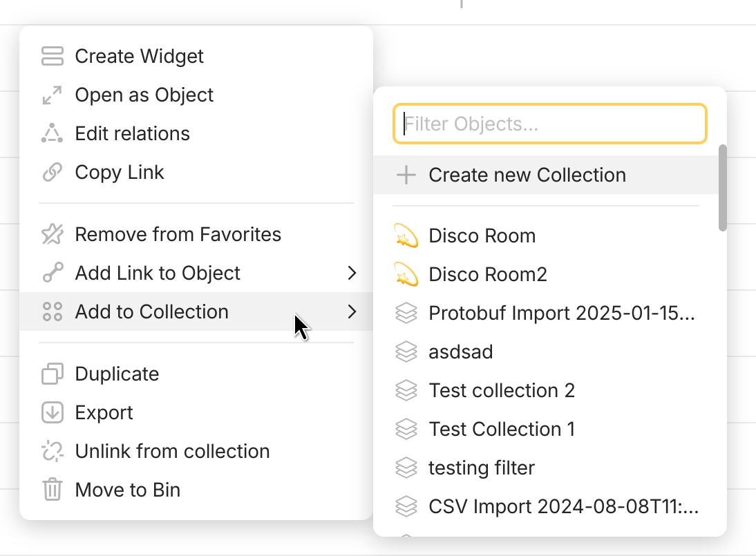
Task: Expand the Add Link to Object submenu arrow
Action: 352,274
